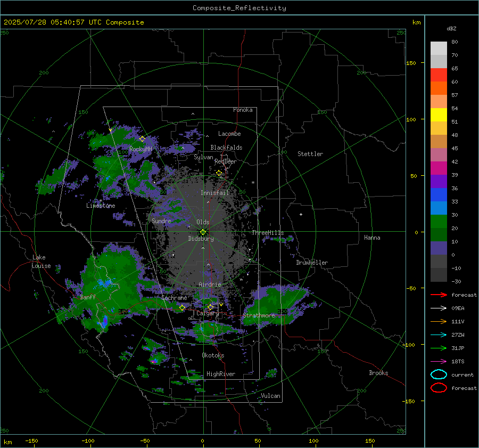Screen dimensions: 479x448
Task: Click the Hanna city label
Action: click(x=372, y=238)
